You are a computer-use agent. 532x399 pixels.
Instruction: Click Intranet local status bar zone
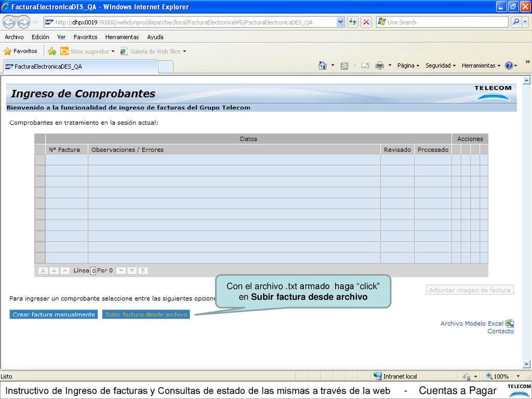(395, 376)
